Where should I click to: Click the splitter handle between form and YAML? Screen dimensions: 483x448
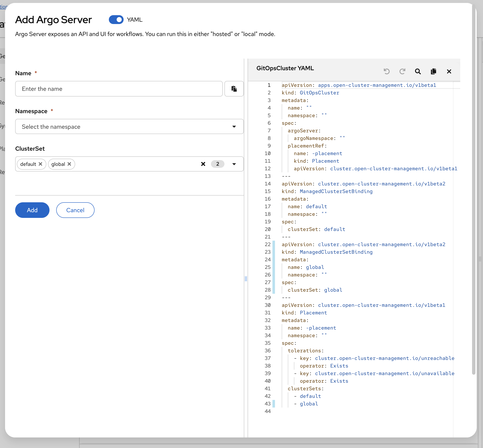pyautogui.click(x=246, y=279)
